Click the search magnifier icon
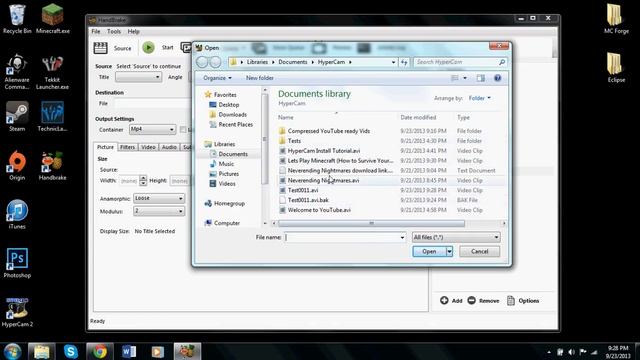The image size is (640, 360). click(x=502, y=62)
